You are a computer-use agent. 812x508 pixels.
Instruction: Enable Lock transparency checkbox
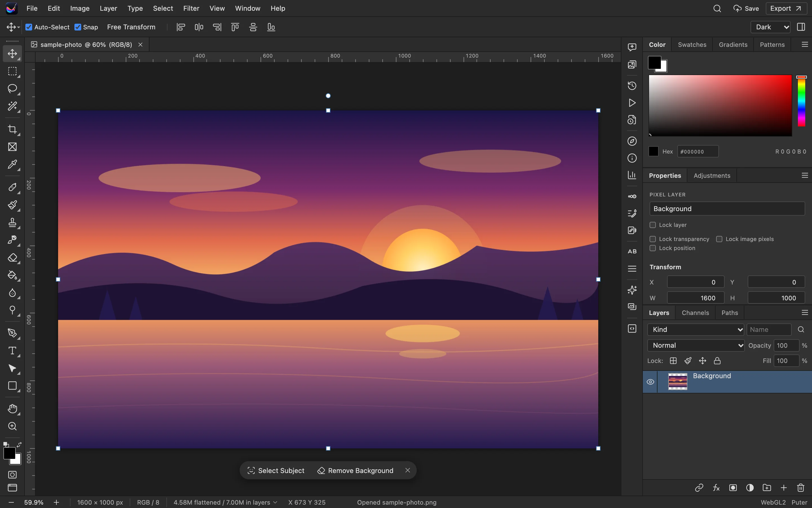click(x=653, y=239)
